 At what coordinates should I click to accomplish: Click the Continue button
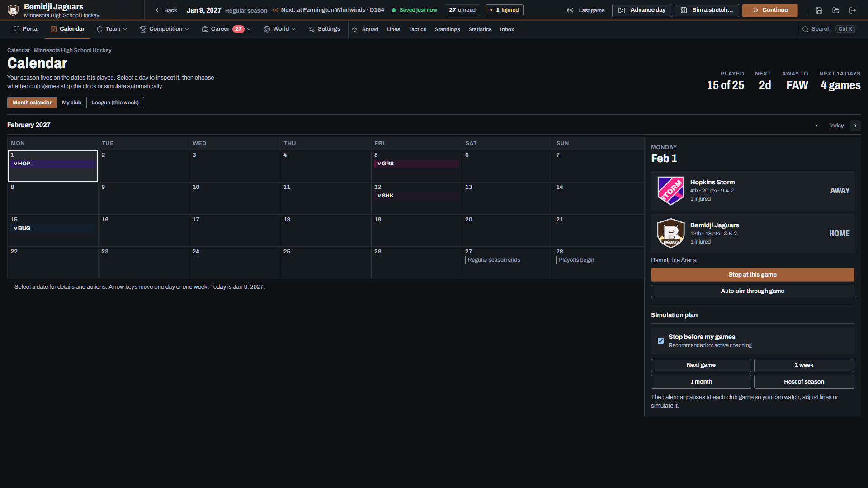click(x=769, y=10)
